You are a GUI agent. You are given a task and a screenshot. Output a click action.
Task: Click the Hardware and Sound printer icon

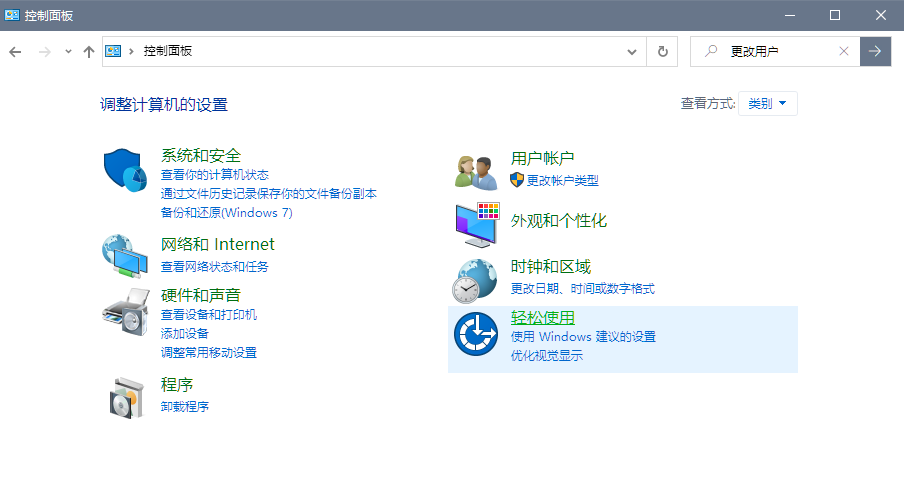click(125, 314)
